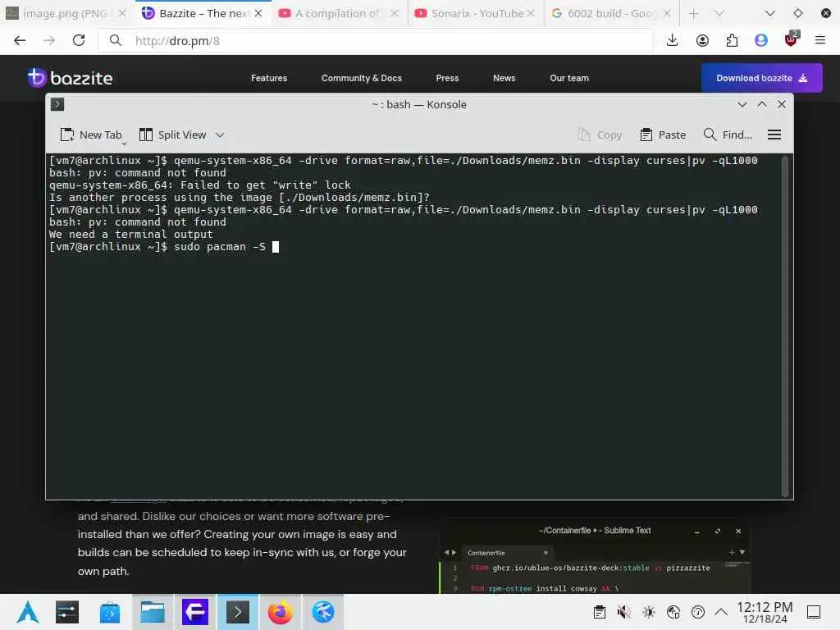Click Split View in Konsole toolbar
Viewport: 840px width, 630px height.
coord(172,135)
